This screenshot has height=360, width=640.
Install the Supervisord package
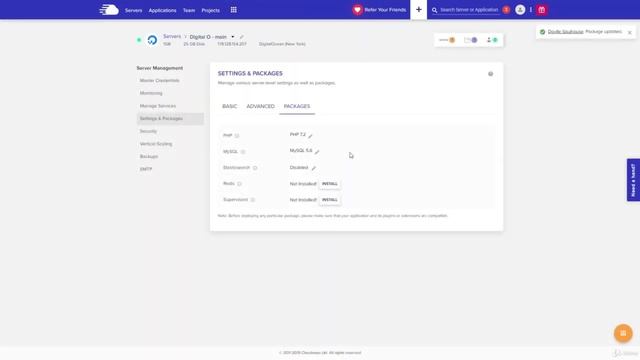pos(330,200)
